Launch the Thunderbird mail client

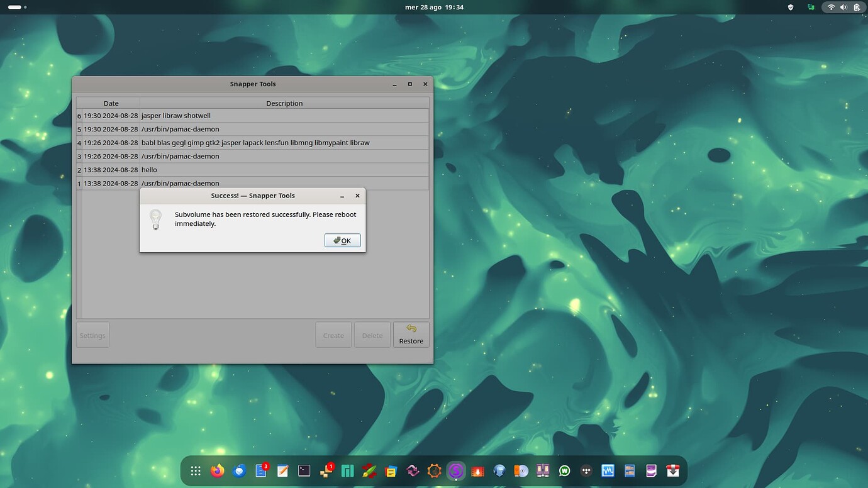(240, 470)
